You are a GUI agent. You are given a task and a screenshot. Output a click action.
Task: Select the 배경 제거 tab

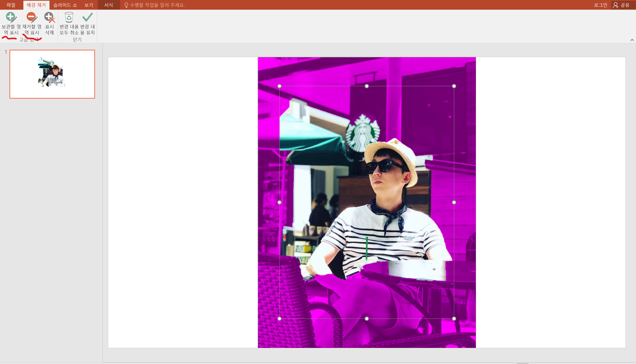pos(36,5)
